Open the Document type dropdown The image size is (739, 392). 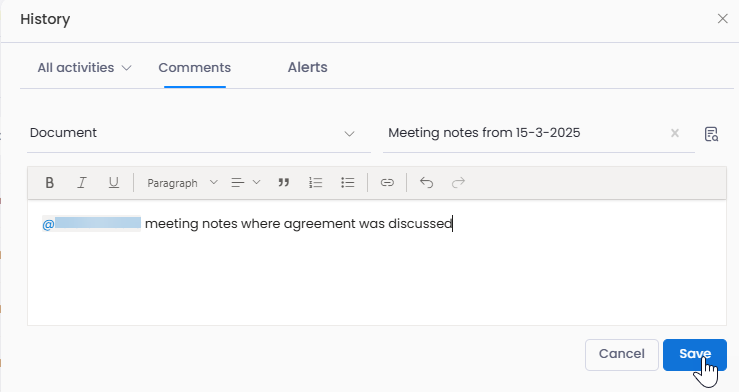199,133
